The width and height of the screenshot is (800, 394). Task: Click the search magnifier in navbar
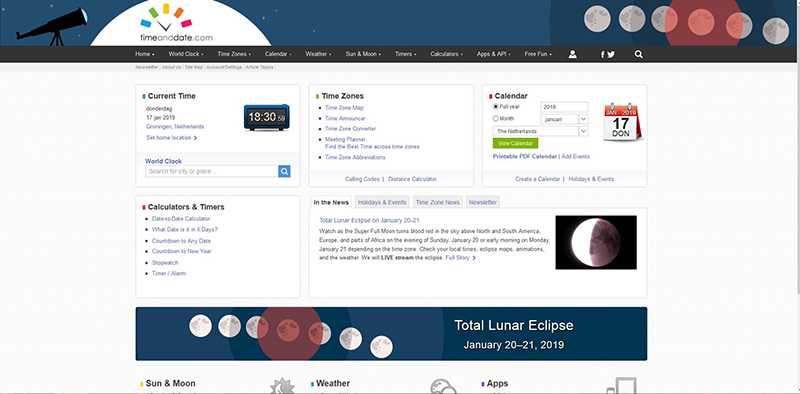coord(638,54)
